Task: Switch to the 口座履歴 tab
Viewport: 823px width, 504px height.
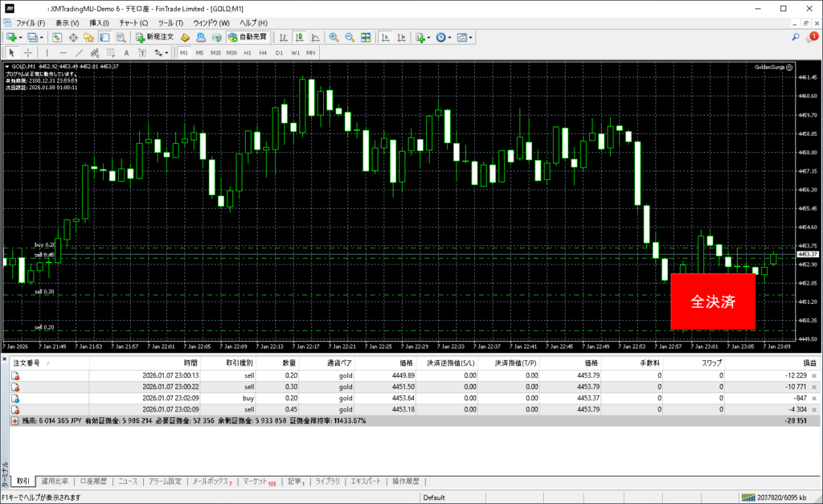Action: tap(93, 481)
